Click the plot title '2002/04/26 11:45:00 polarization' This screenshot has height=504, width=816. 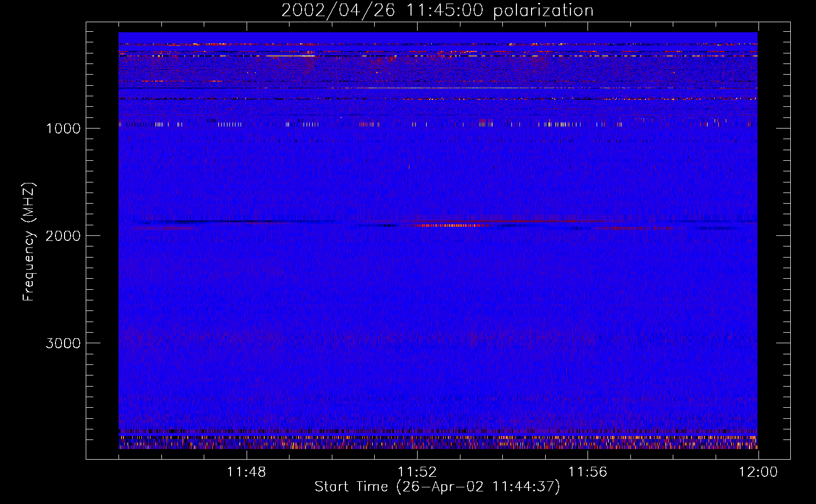[x=437, y=11]
